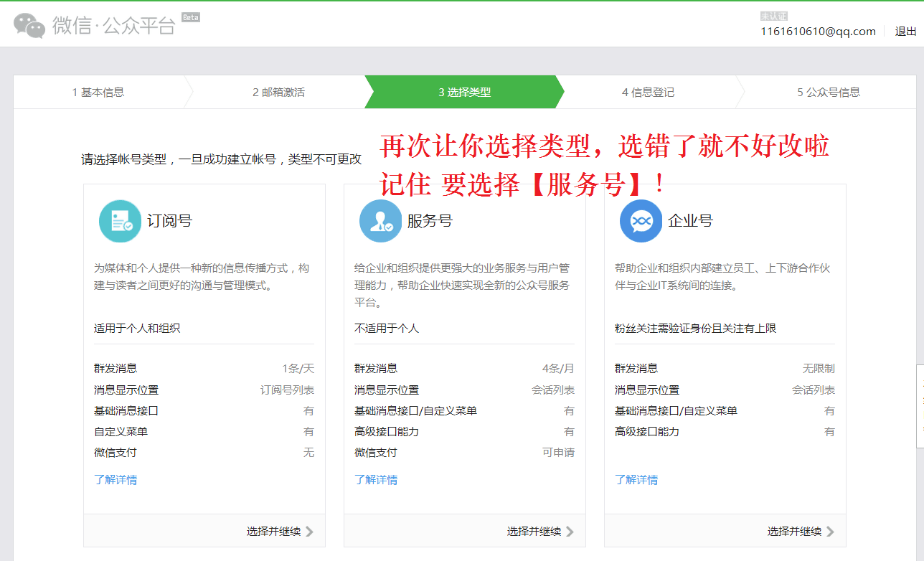Click the 1条/天 value
The image size is (924, 561).
pos(298,369)
